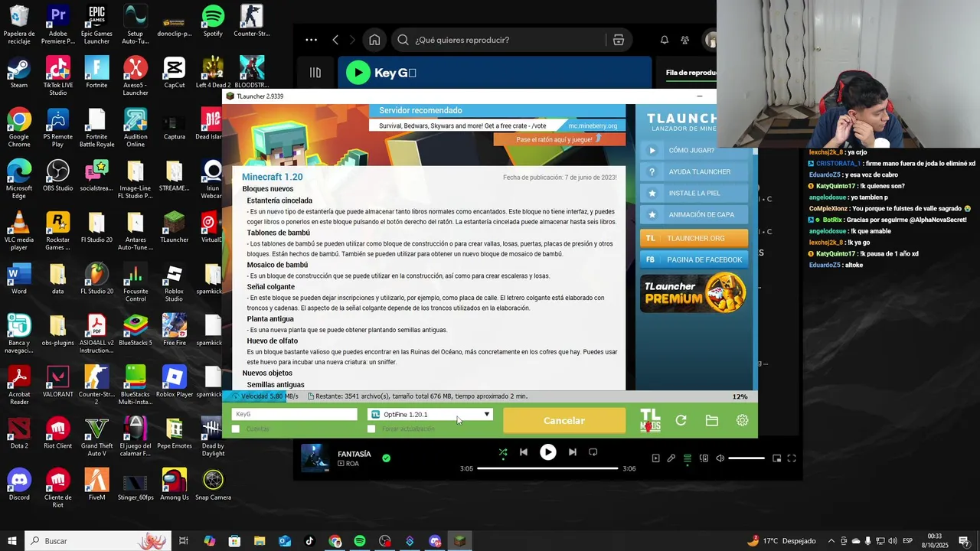Open the Spotify browse icon in search bar

click(618, 40)
